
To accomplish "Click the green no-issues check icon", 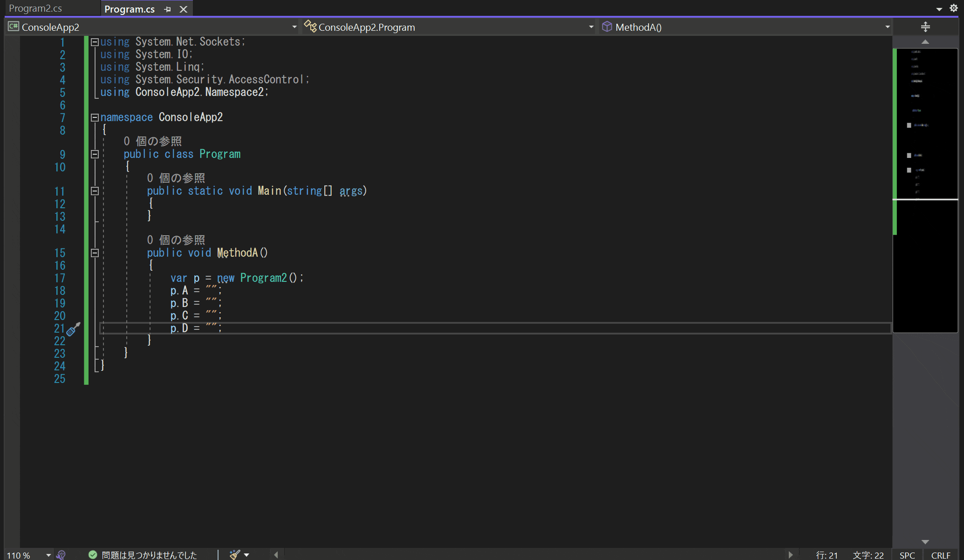I will 93,554.
